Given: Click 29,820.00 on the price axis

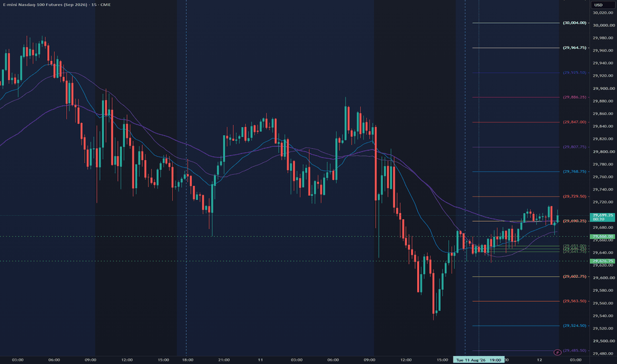Looking at the screenshot, I should [x=603, y=139].
